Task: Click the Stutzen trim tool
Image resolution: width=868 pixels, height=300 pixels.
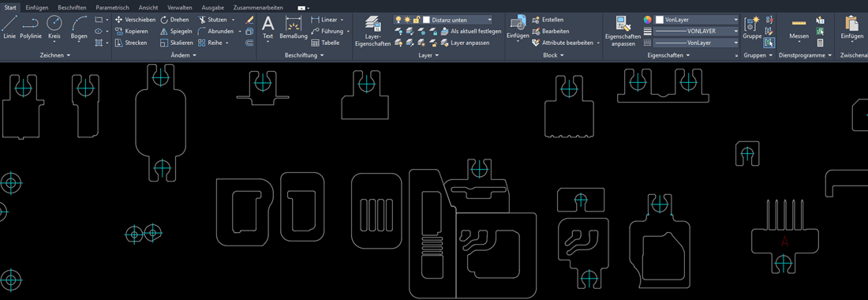Action: tap(212, 20)
